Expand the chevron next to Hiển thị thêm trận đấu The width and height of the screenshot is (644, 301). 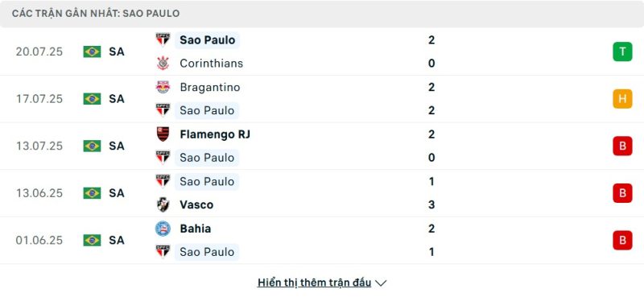[381, 283]
